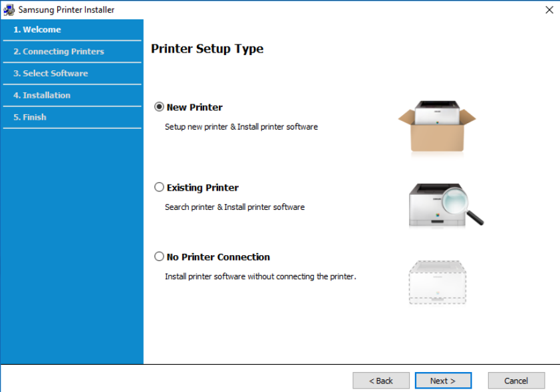Choose the Existing Printer radio option
This screenshot has height=392, width=560.
coord(159,187)
